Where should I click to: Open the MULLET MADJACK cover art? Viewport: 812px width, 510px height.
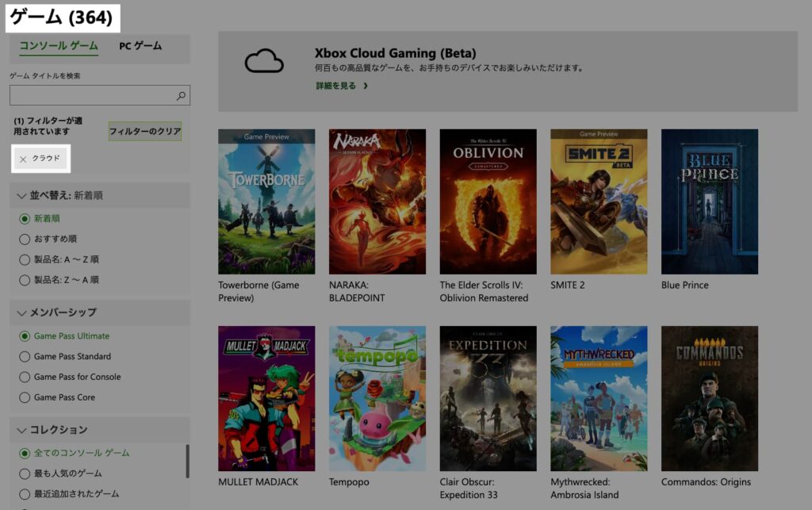point(266,399)
